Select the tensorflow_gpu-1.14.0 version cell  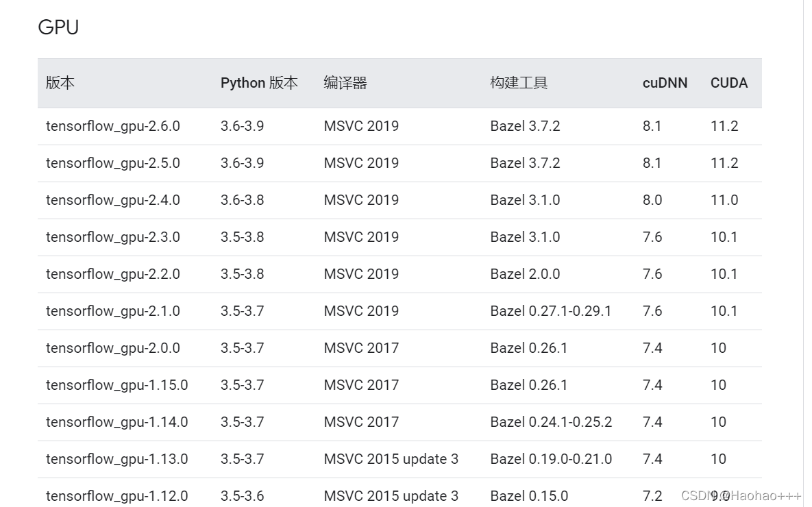tap(117, 423)
